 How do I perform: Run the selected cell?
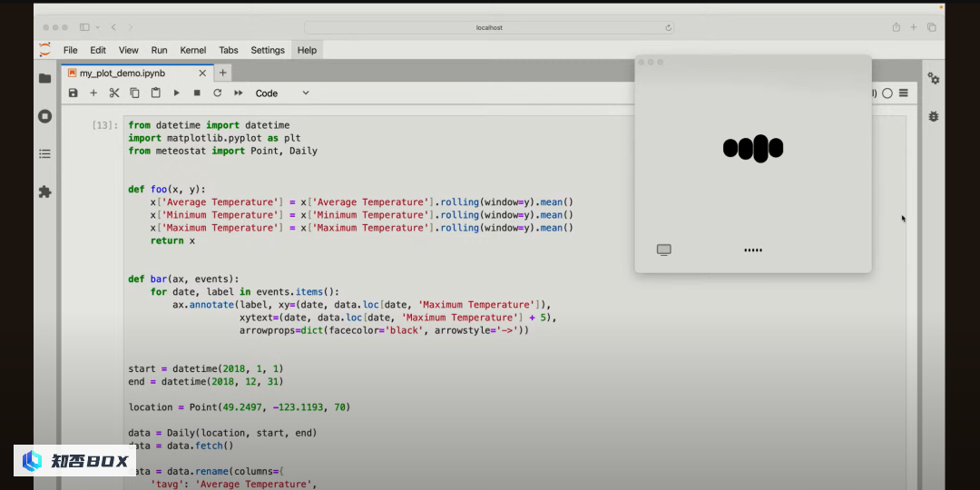click(177, 93)
